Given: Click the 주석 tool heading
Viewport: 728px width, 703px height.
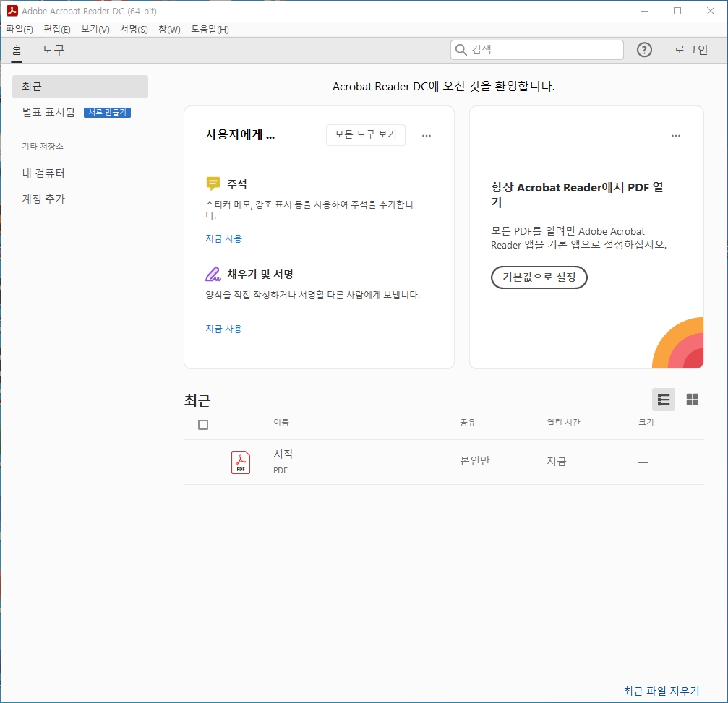Looking at the screenshot, I should click(237, 184).
